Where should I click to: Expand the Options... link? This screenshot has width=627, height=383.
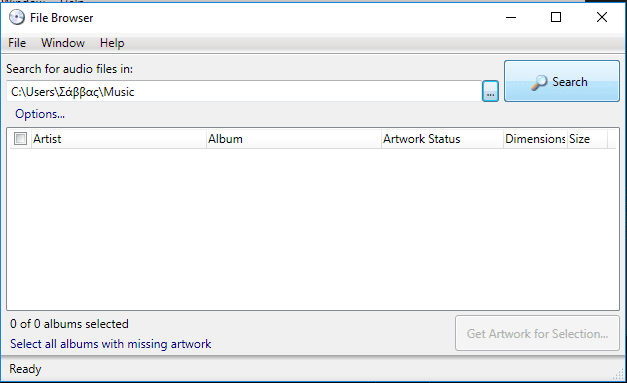pyautogui.click(x=40, y=114)
